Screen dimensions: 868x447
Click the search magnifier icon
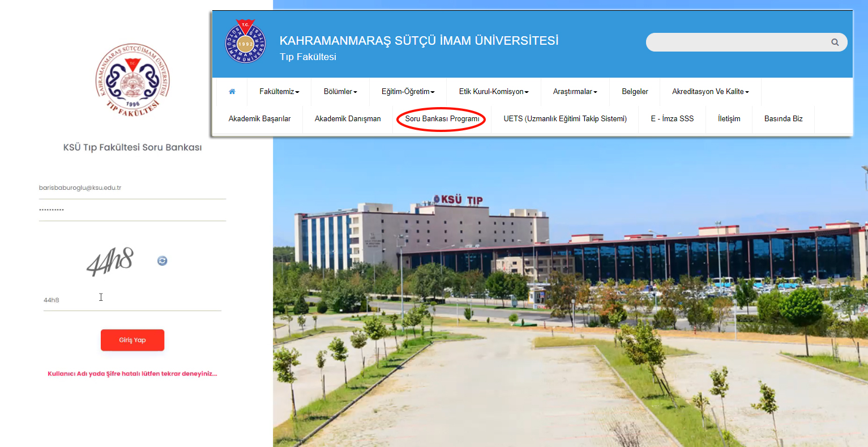click(x=835, y=42)
